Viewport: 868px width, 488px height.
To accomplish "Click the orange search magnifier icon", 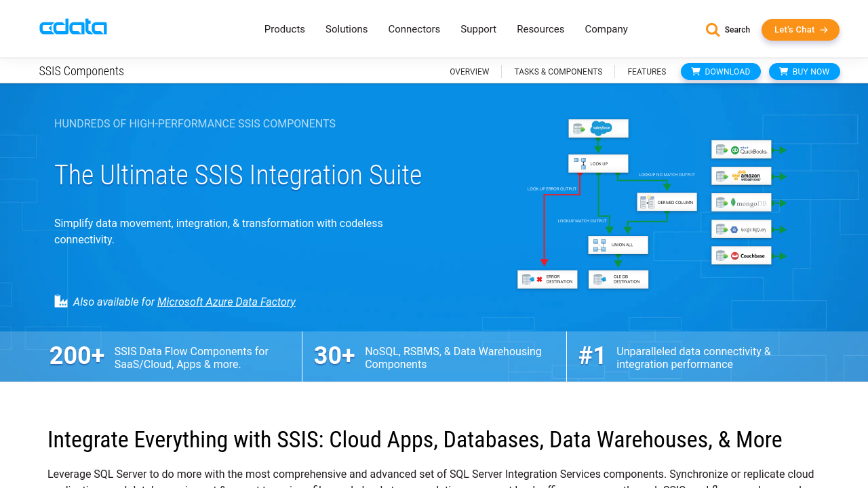I will click(712, 30).
